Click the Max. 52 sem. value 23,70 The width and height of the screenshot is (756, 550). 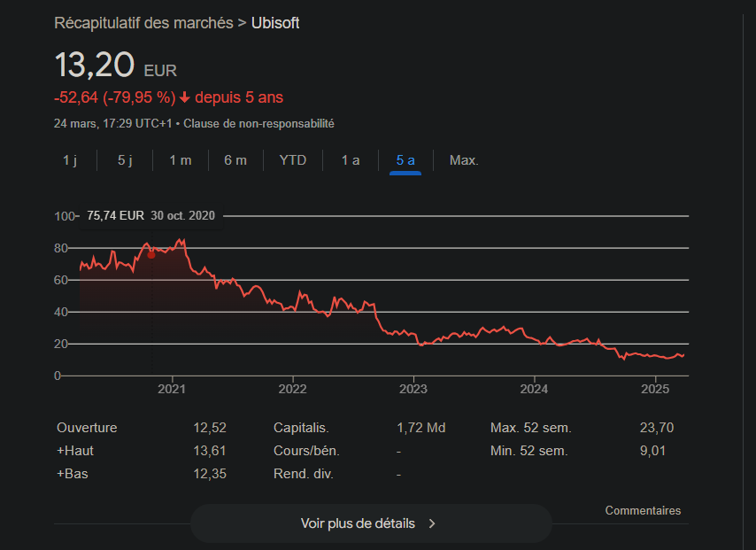657,428
